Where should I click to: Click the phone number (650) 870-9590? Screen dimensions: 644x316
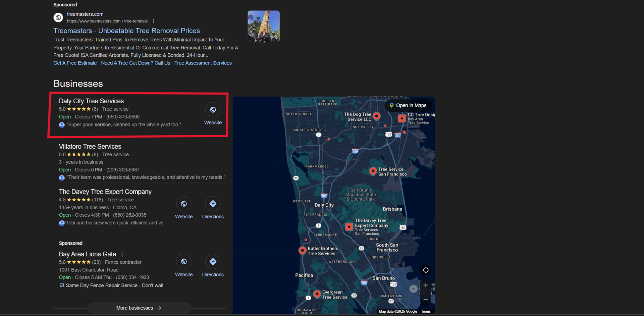click(123, 117)
